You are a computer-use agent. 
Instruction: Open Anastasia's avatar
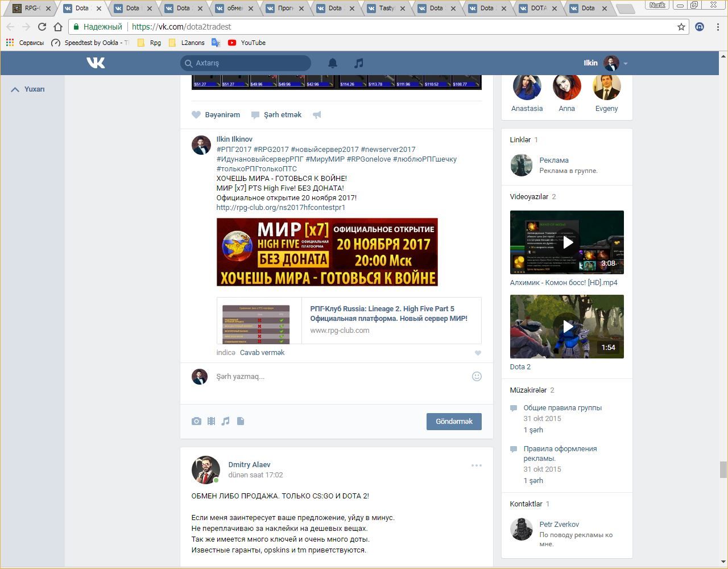(527, 86)
